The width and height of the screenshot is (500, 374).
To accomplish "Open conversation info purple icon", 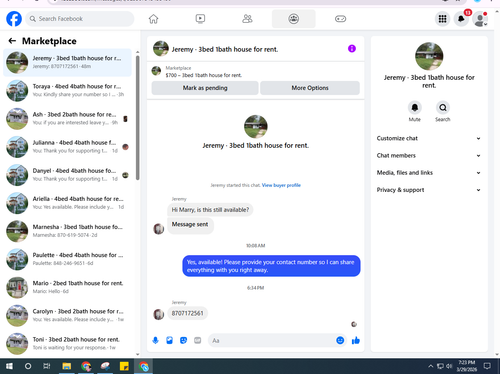I will [x=352, y=49].
